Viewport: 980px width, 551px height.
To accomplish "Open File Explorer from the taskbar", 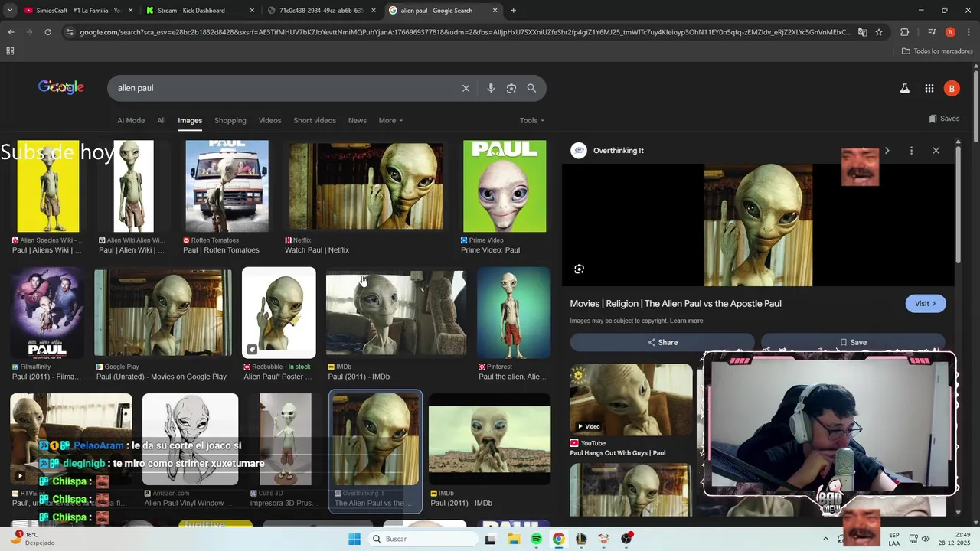I will pyautogui.click(x=514, y=539).
